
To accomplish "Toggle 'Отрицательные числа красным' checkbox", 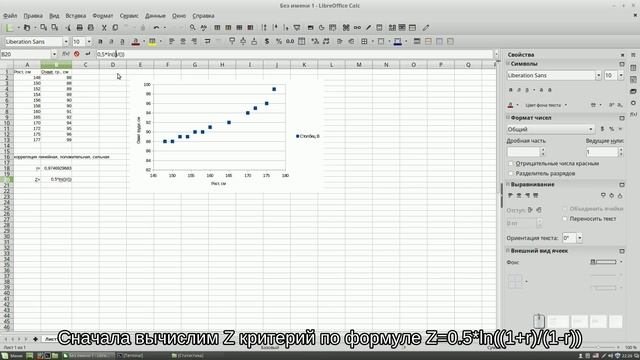I will tap(510, 163).
